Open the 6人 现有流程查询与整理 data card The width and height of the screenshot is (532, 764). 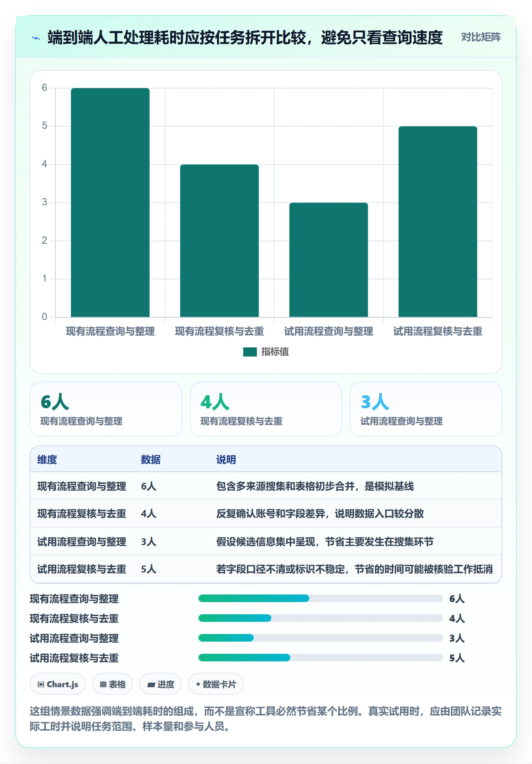coord(106,409)
